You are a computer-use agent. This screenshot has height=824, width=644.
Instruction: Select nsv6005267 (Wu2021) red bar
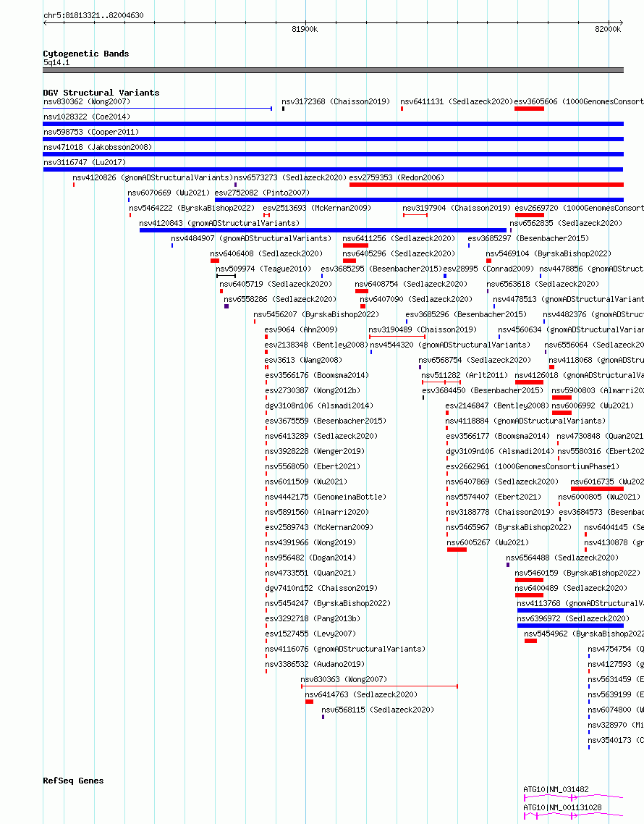pos(457,550)
